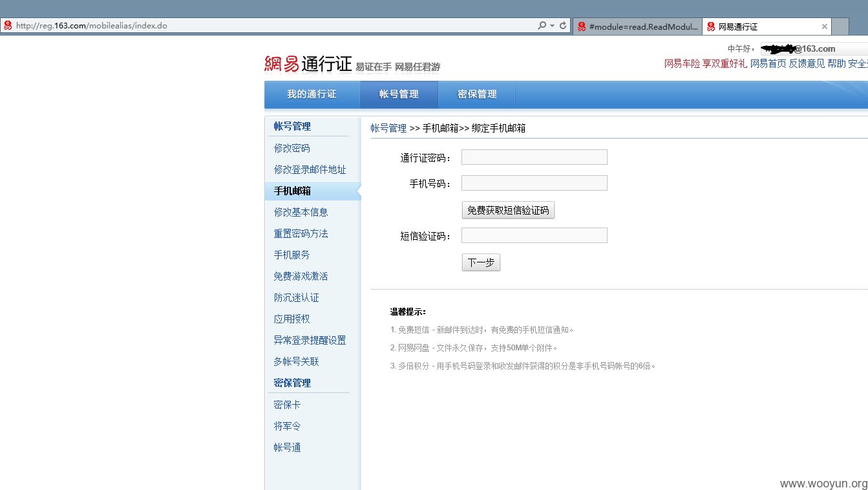Select 多帐号关联 in sidebar
868x490 pixels.
coord(296,361)
